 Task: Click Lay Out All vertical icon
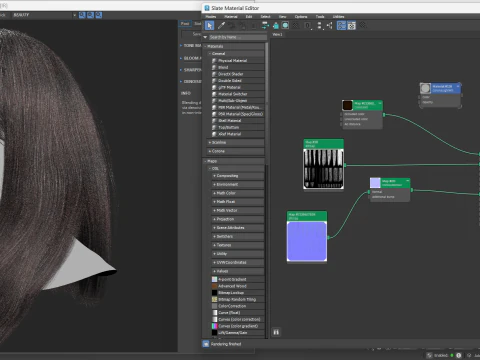click(319, 25)
